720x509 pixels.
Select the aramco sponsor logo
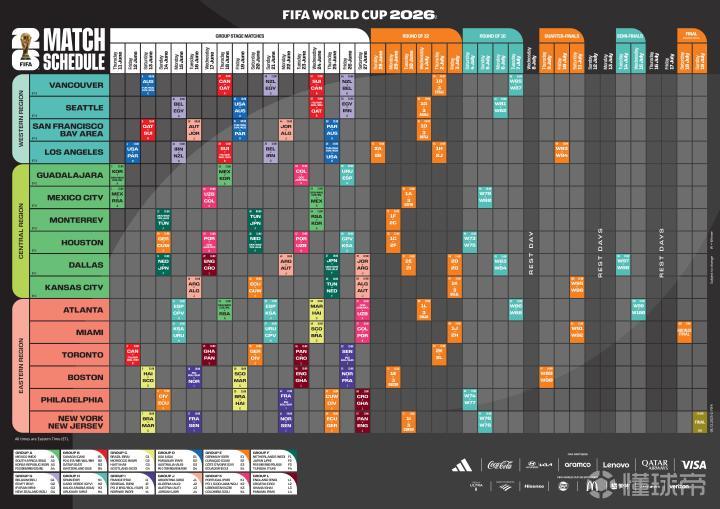coord(577,464)
